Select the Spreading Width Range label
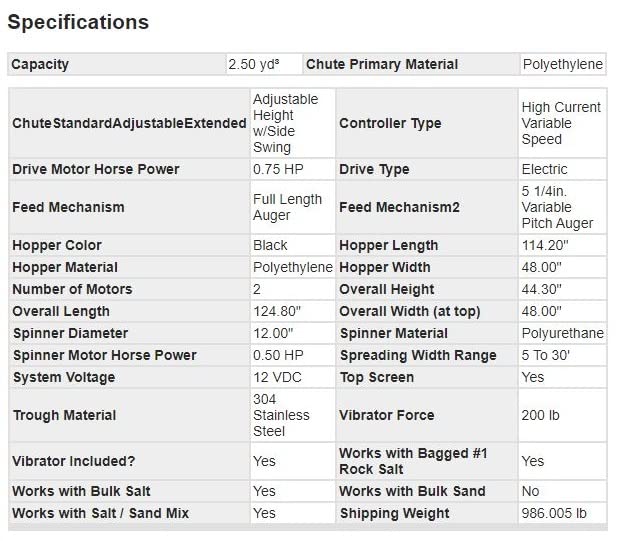 pyautogui.click(x=418, y=355)
